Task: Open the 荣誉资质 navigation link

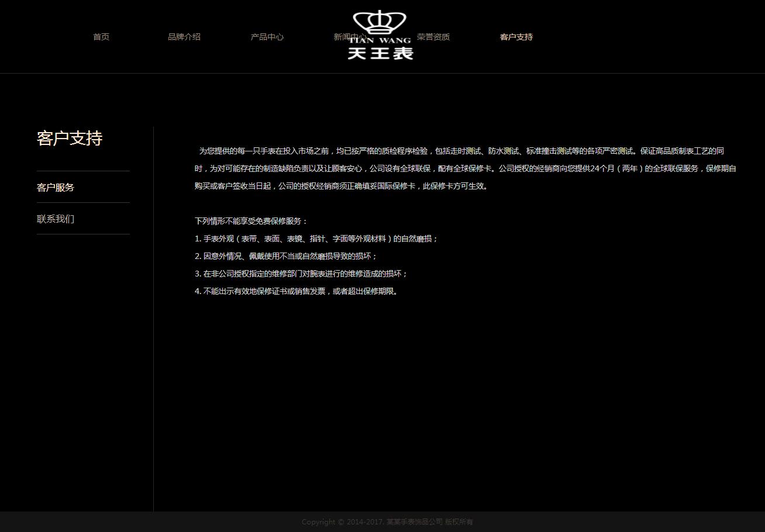Action: pos(434,37)
